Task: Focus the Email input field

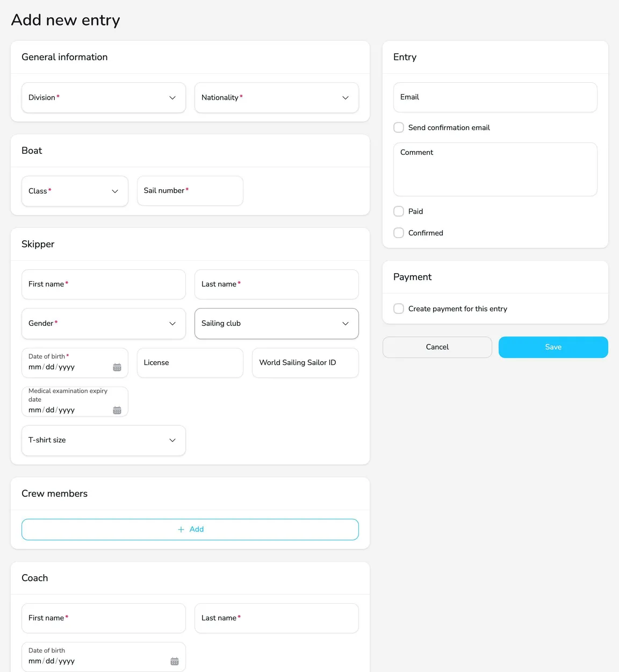Action: point(495,97)
